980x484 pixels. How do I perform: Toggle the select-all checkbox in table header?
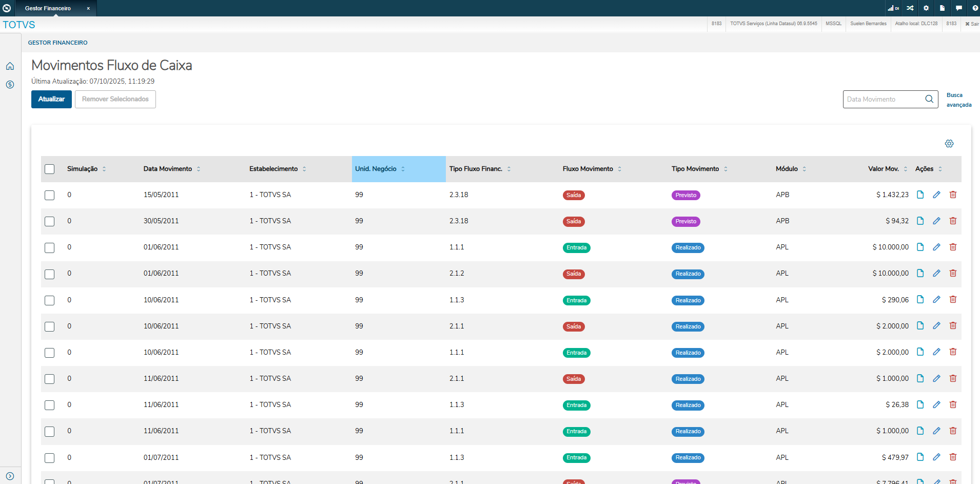[x=49, y=169]
